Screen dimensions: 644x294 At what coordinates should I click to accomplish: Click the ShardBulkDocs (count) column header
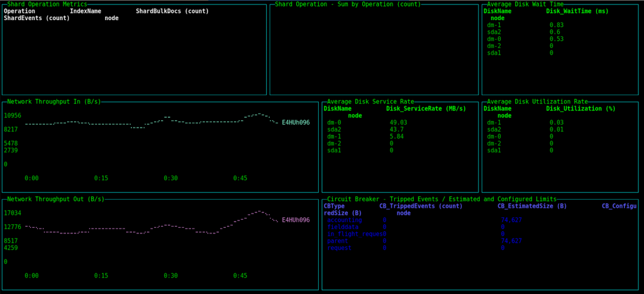pyautogui.click(x=173, y=11)
